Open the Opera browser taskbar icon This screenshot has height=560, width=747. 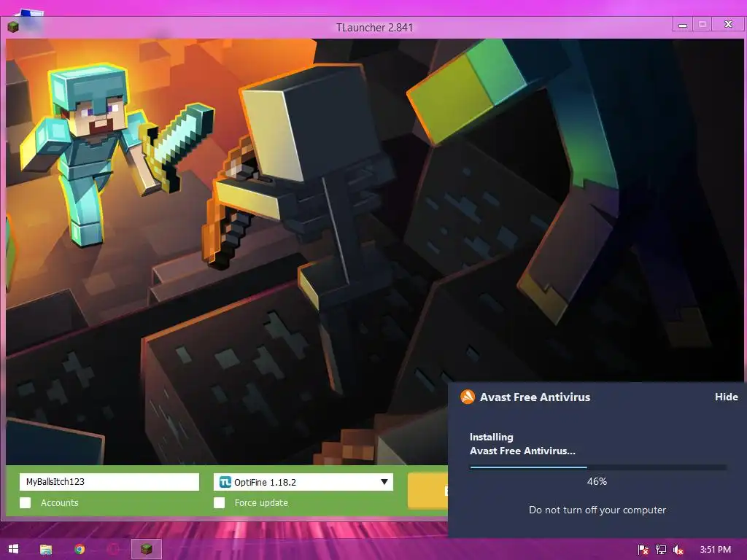pyautogui.click(x=113, y=550)
